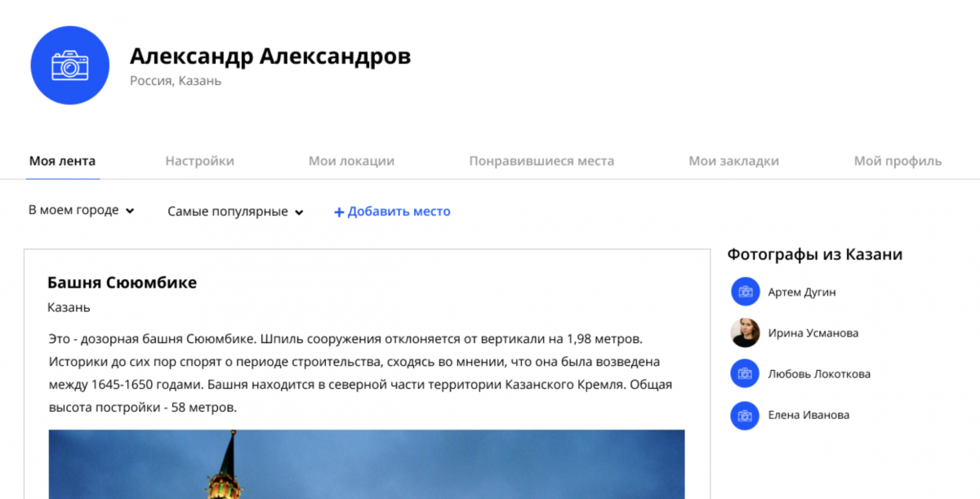Open the Самые популярные sort dropdown

(235, 212)
